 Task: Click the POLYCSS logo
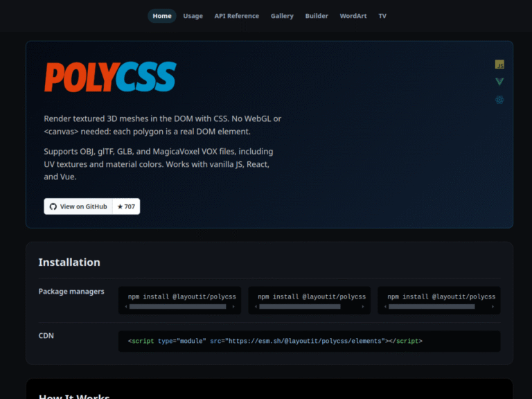110,77
